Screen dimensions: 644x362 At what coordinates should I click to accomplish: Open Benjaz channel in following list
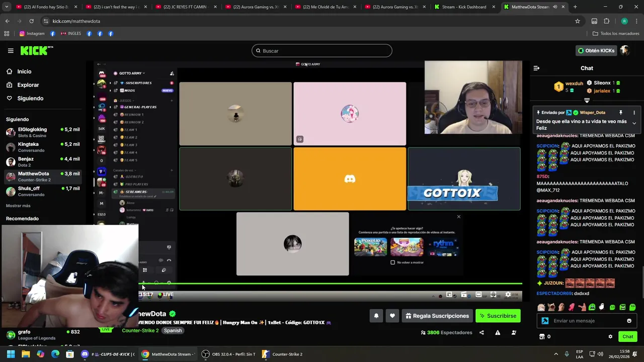[42, 161]
